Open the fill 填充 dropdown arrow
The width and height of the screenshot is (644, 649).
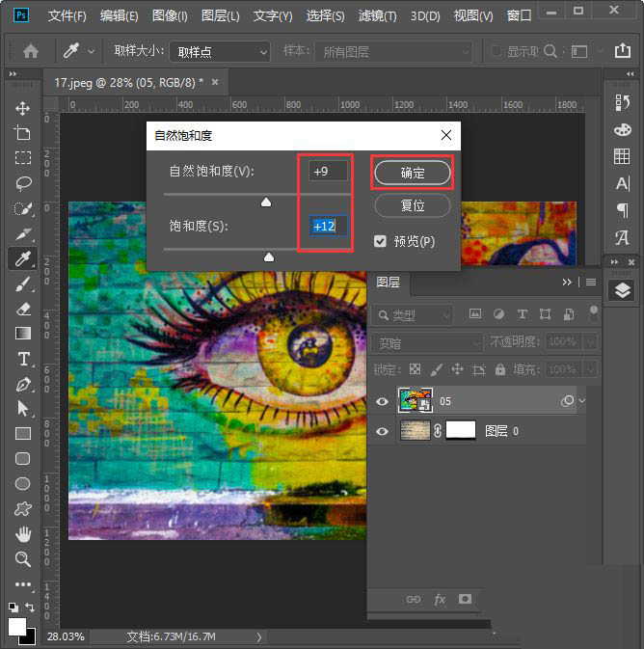pos(590,369)
